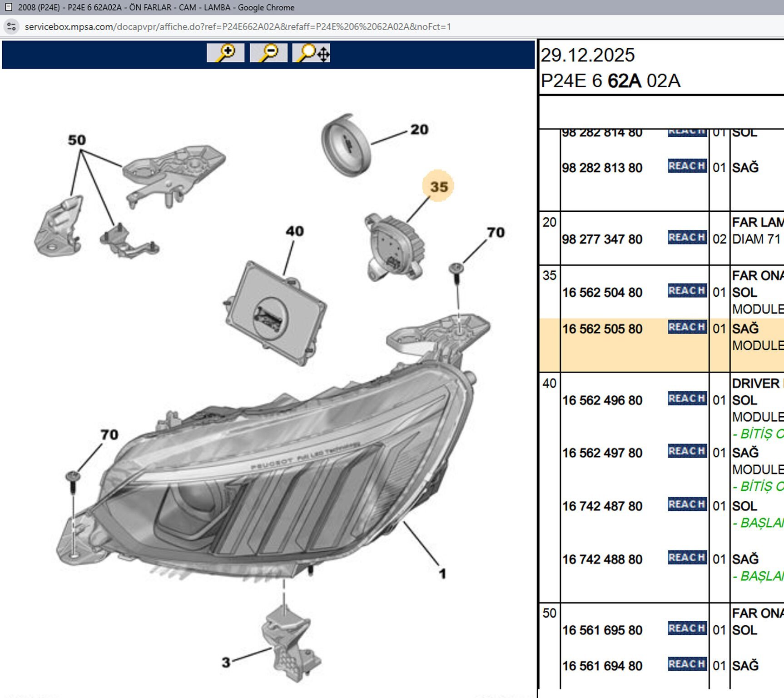Select callout 40 on the diagram
This screenshot has height=698, width=784.
[x=294, y=231]
